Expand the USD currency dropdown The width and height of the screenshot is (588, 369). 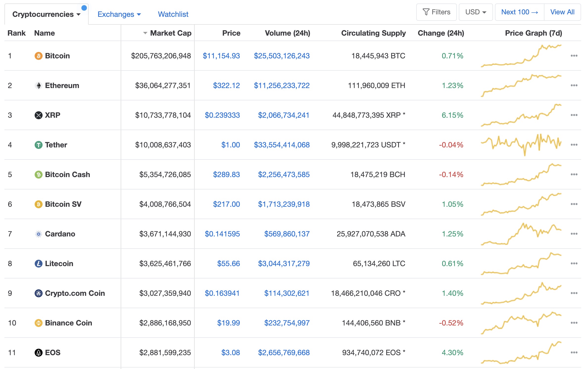(x=475, y=12)
